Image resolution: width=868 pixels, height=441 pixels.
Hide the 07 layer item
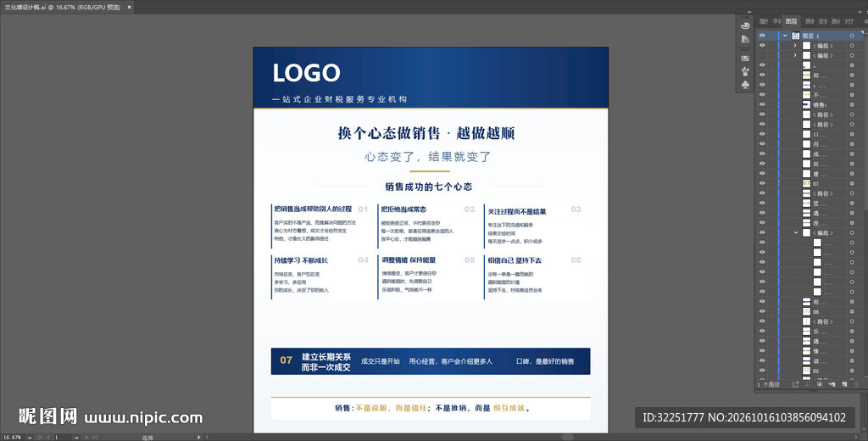click(x=762, y=183)
